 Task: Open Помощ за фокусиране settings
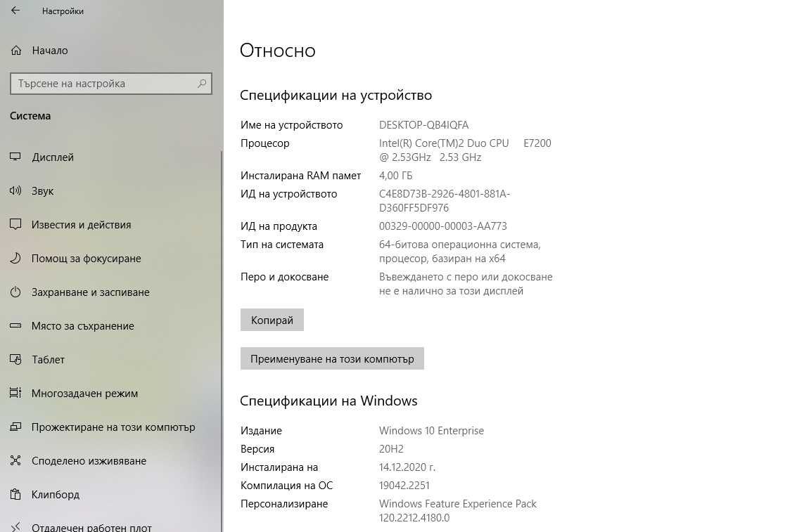click(110, 258)
